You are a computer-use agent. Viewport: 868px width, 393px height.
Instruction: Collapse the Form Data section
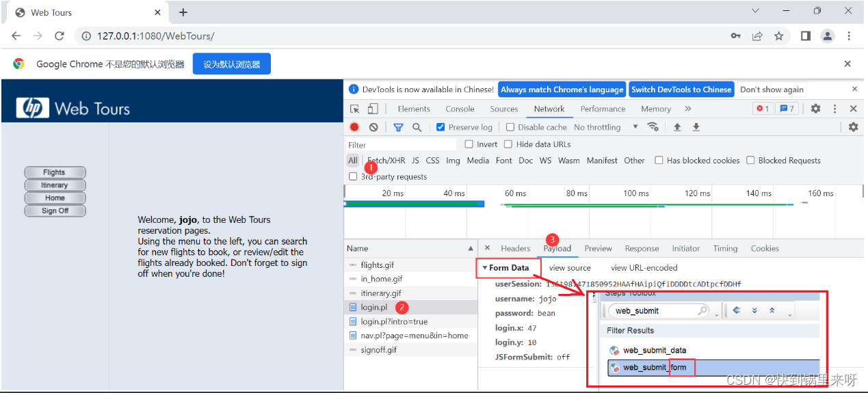[485, 268]
